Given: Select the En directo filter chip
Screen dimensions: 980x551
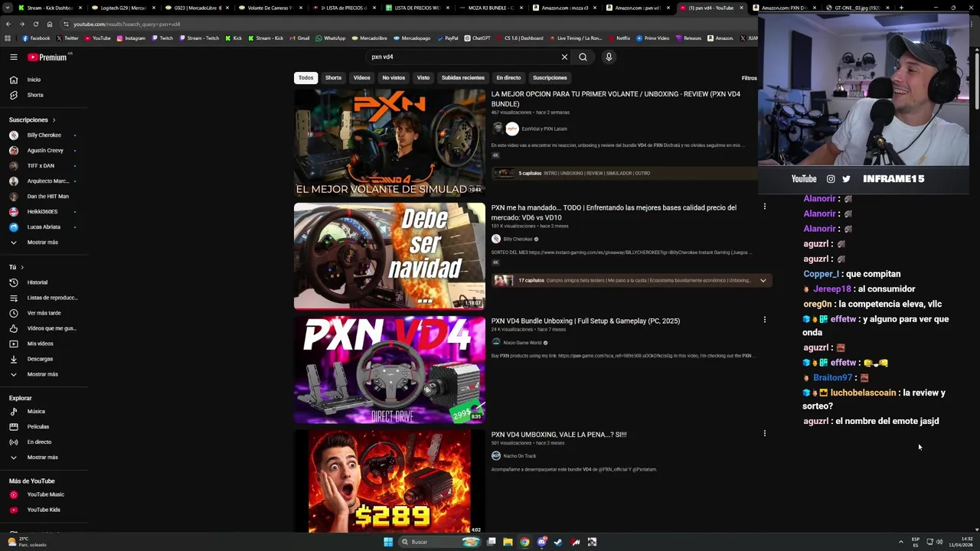Looking at the screenshot, I should (508, 78).
